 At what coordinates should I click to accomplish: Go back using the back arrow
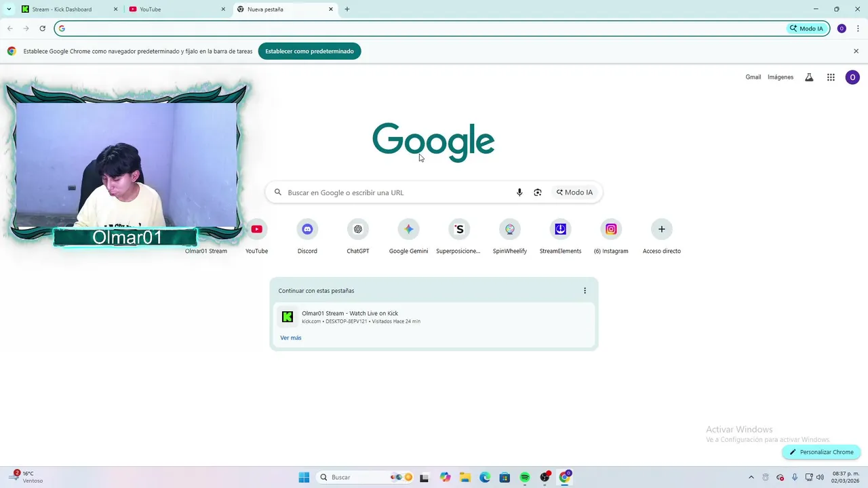(9, 28)
